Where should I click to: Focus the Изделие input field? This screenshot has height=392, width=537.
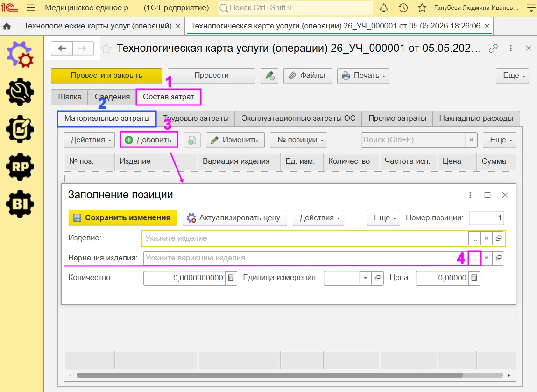305,238
